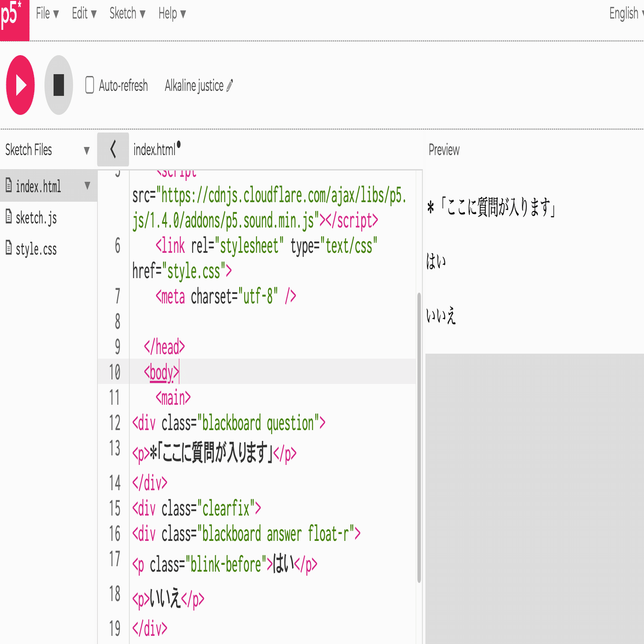The height and width of the screenshot is (644, 644).
Task: Open the File menu
Action: (47, 14)
